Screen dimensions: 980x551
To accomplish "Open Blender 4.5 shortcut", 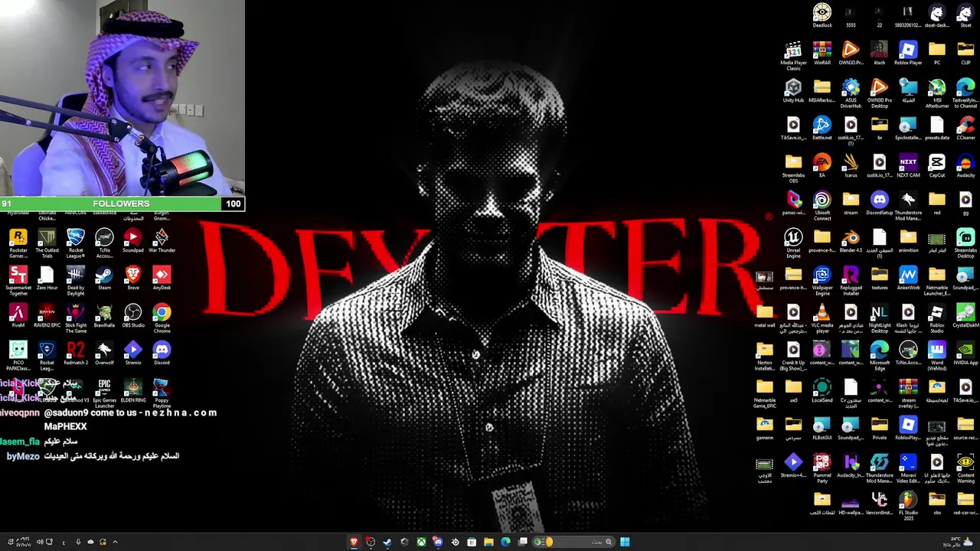I will 851,240.
